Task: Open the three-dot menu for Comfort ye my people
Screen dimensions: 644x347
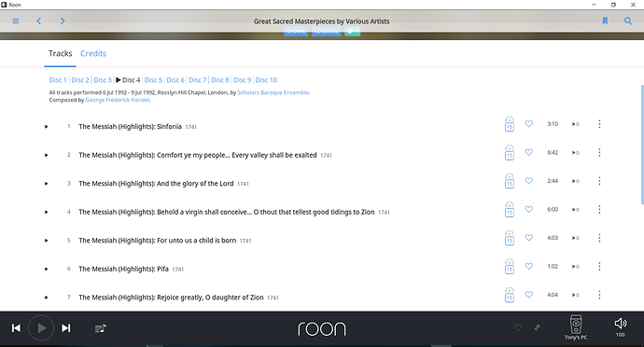Action: point(599,152)
